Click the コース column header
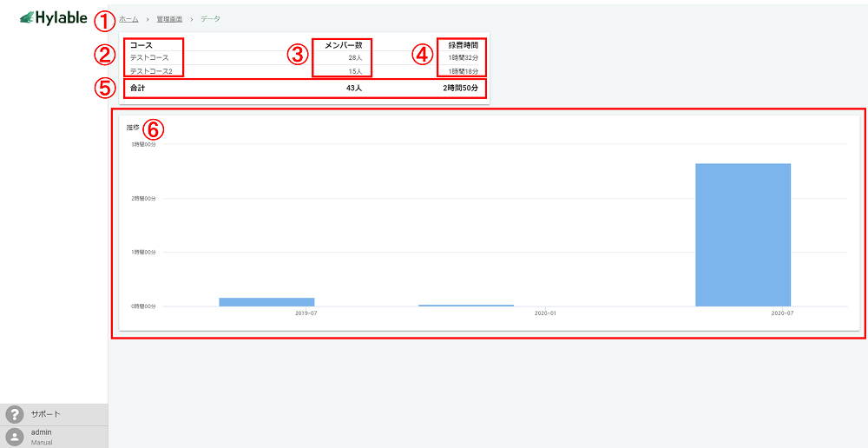 [141, 44]
